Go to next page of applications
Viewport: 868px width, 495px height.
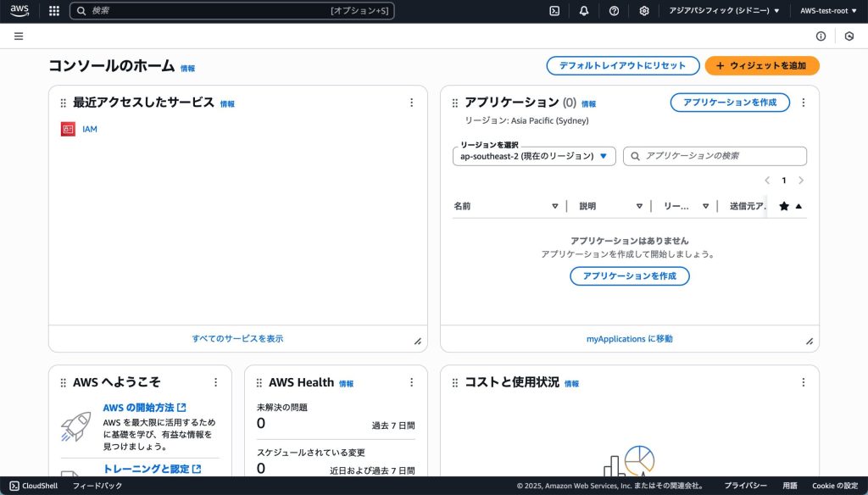pos(801,181)
